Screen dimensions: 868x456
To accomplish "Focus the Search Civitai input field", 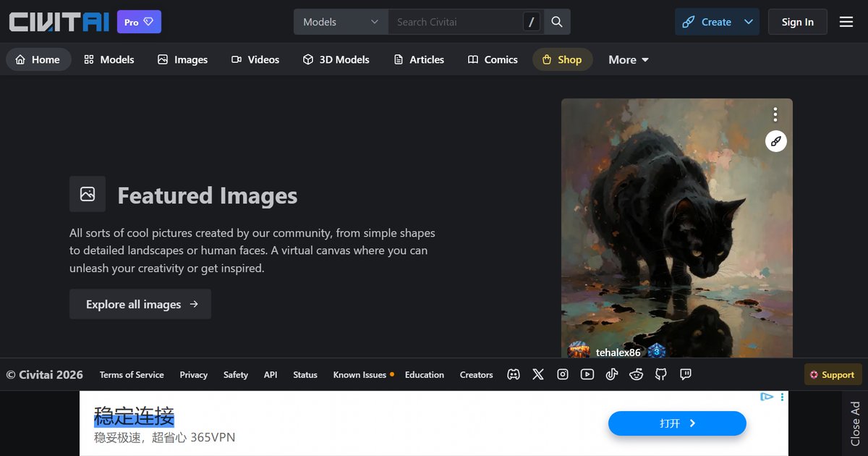I will click(x=456, y=22).
